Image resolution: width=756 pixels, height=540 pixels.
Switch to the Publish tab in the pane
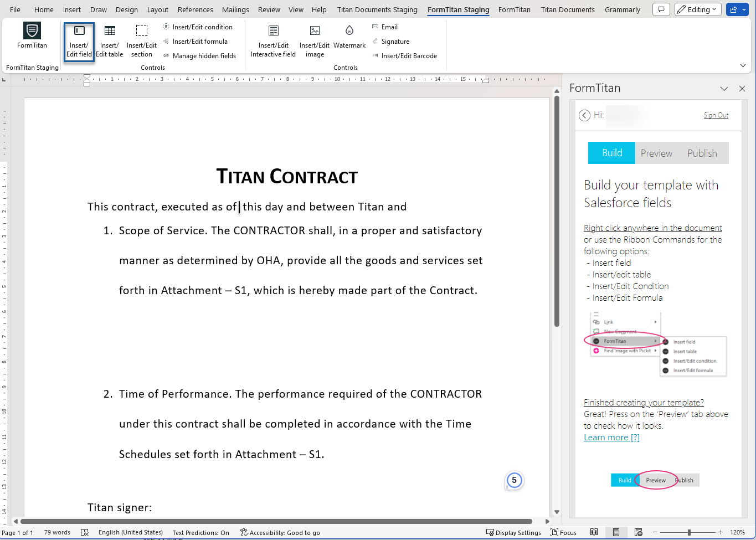pos(702,153)
